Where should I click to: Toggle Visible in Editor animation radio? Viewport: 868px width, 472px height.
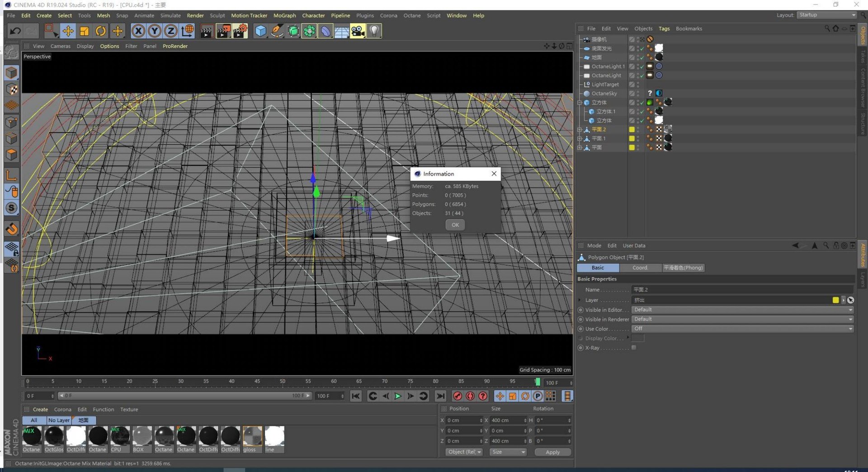coord(580,310)
